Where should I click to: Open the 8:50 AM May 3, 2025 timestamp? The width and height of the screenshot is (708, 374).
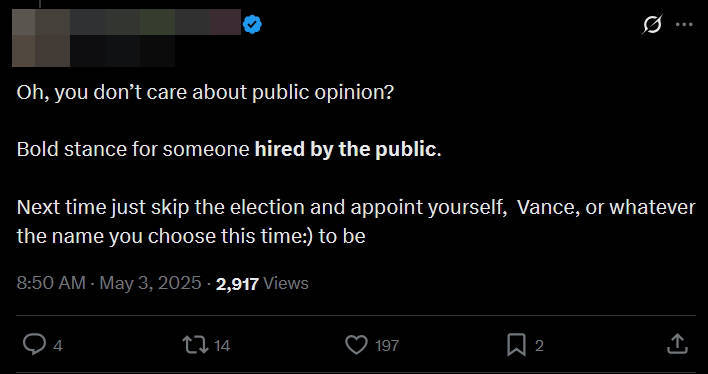tap(109, 283)
